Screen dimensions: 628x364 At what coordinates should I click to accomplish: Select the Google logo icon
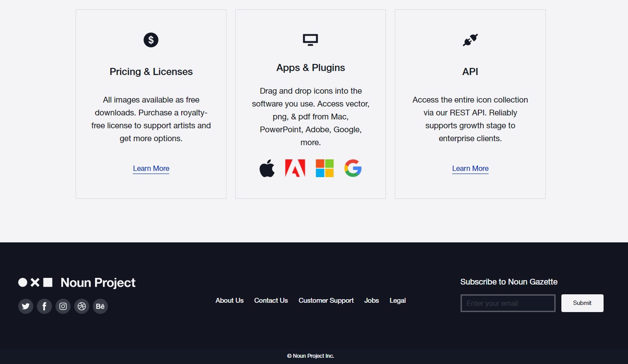(x=353, y=169)
